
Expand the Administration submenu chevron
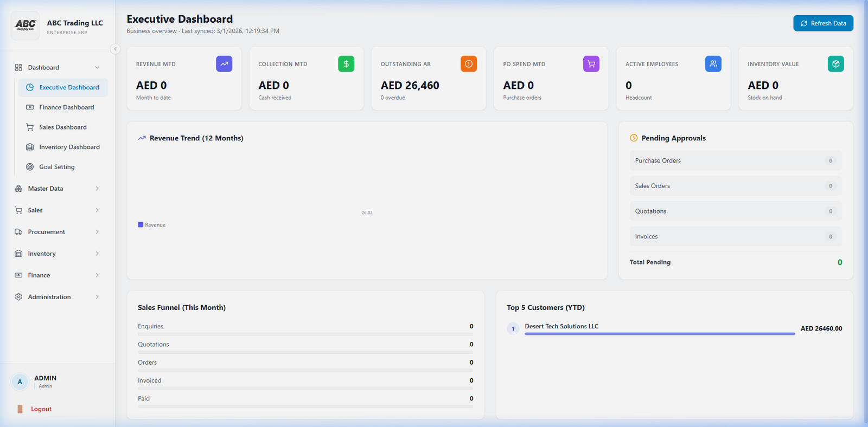point(97,297)
